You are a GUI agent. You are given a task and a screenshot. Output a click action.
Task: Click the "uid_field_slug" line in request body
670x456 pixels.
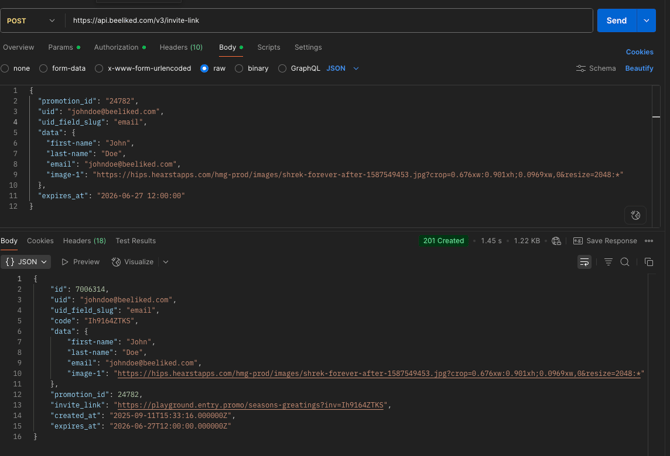92,122
